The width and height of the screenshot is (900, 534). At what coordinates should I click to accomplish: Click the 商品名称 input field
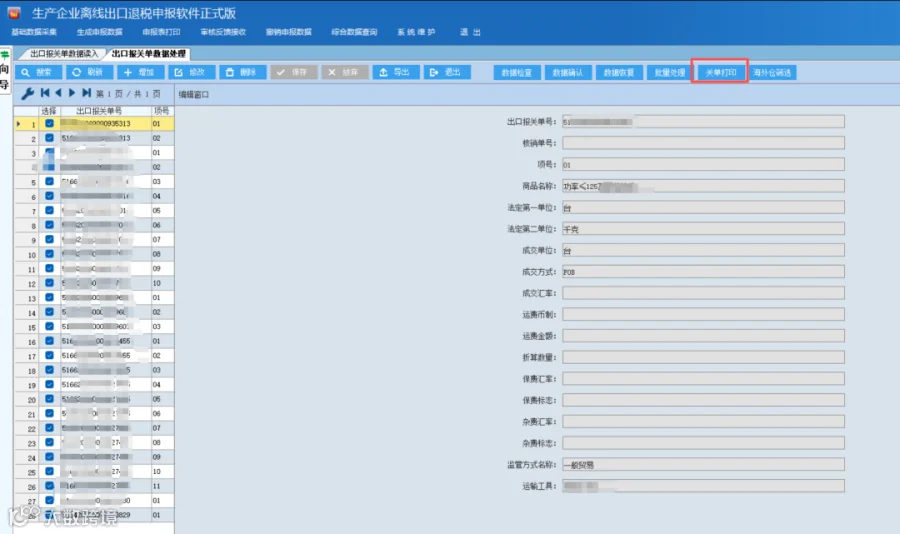pos(703,186)
